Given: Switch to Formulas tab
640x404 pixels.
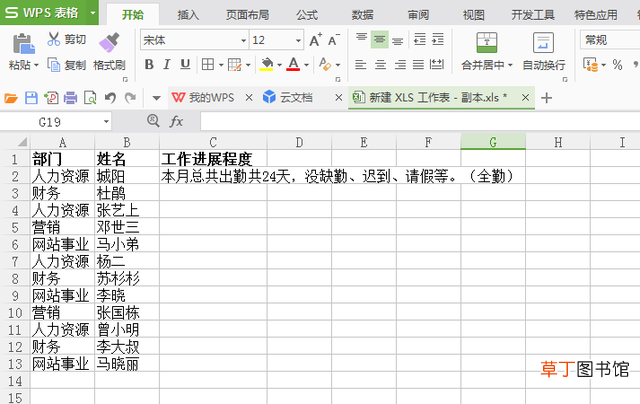Looking at the screenshot, I should coord(307,16).
